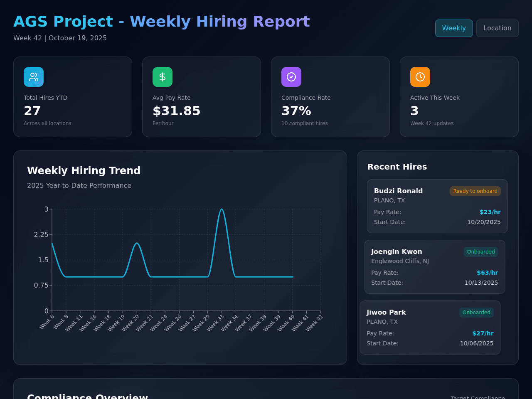Image resolution: width=532 pixels, height=399 pixels.
Task: Click the y-axis label 2.25
Action: pos(41,234)
